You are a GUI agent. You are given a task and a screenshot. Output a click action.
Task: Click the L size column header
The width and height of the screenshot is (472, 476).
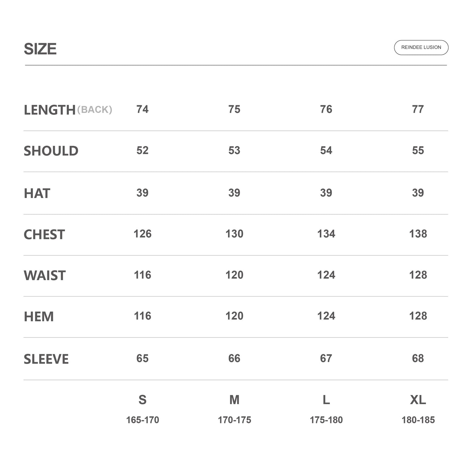click(326, 400)
